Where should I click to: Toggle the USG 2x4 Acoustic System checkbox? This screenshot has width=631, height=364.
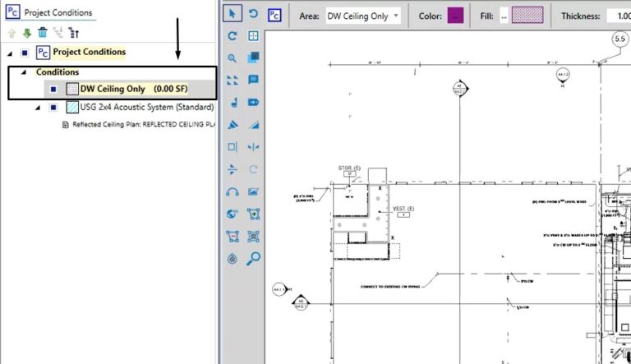point(53,108)
